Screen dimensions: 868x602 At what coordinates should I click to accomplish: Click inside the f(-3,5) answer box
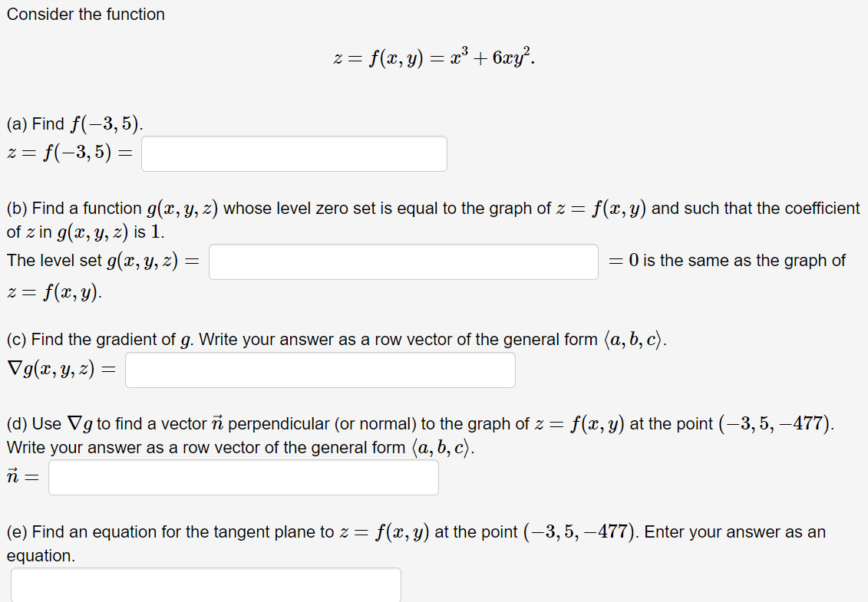click(294, 153)
